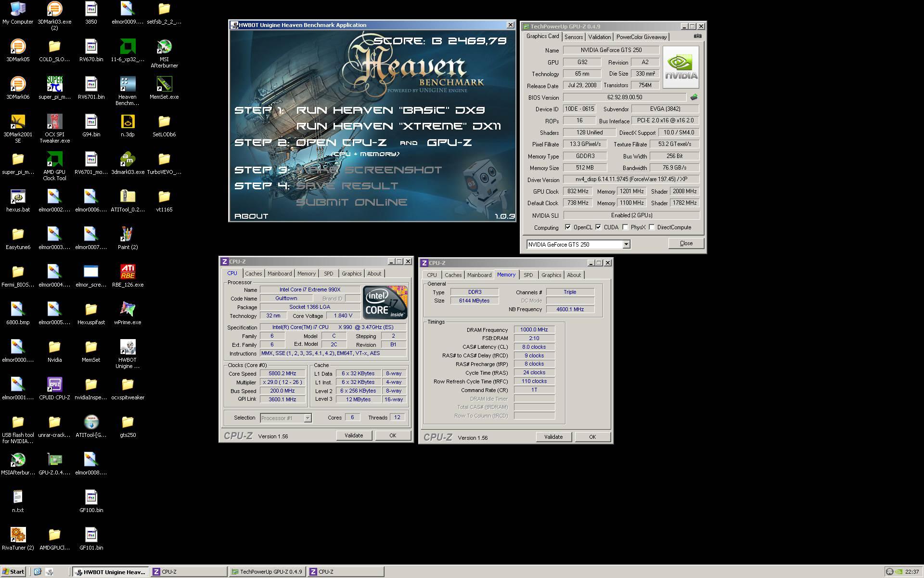Screen dimensions: 924x578
Task: Open the MSI Afterburner desktop shortcut
Action: pos(164,53)
